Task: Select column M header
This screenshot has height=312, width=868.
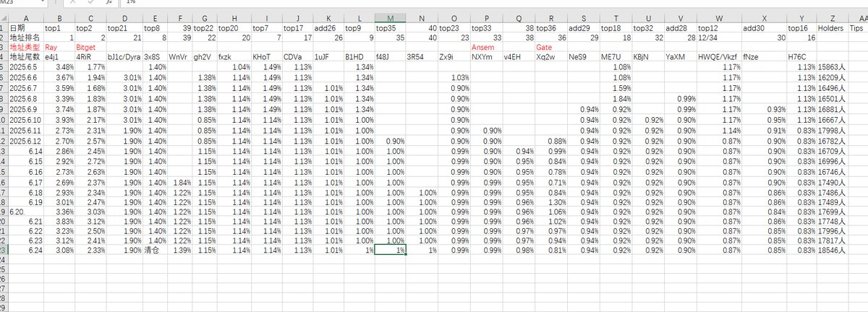Action: (391, 17)
